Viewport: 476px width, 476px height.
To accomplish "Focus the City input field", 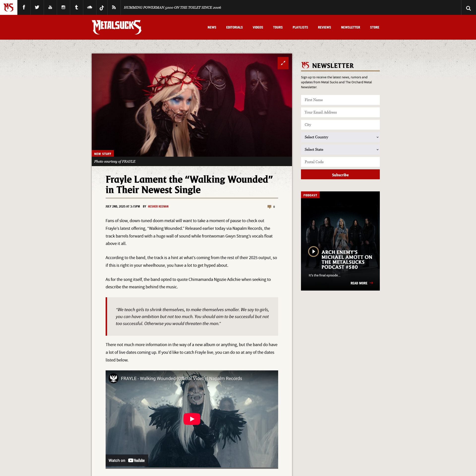I will 340,125.
